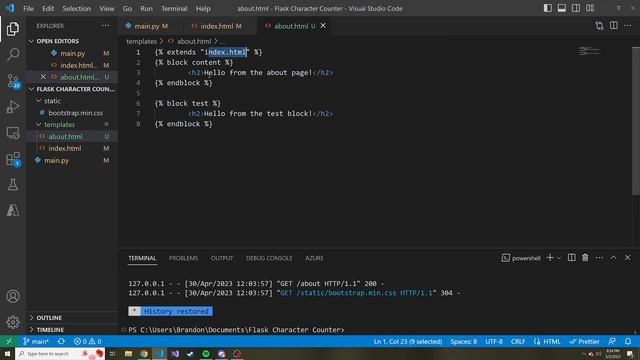Open the Azure view in activity bar
Image resolution: width=640 pixels, height=360 pixels.
click(x=13, y=210)
